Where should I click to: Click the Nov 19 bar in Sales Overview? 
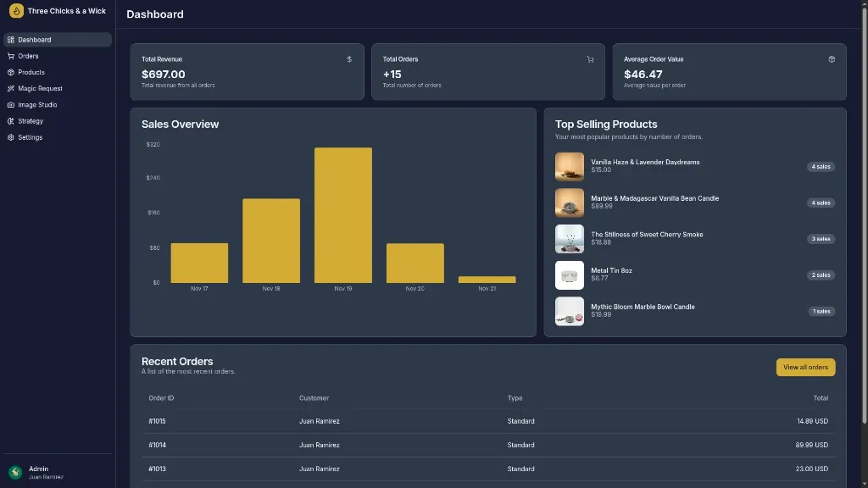click(x=342, y=215)
